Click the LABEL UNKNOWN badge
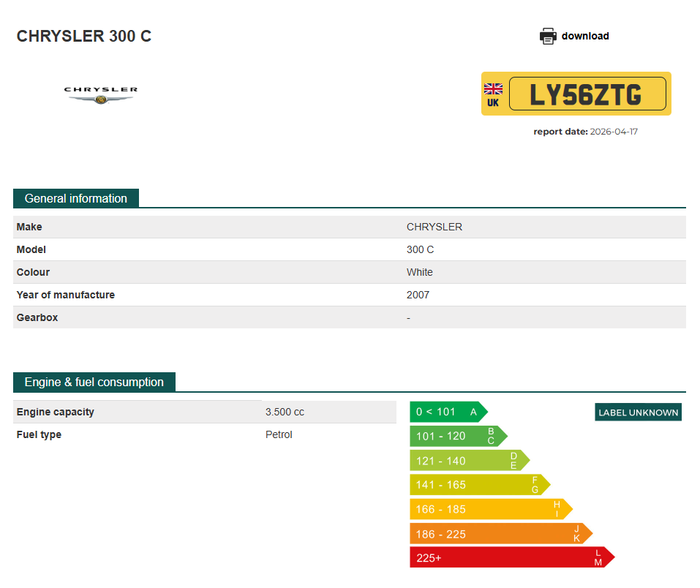 coord(638,412)
